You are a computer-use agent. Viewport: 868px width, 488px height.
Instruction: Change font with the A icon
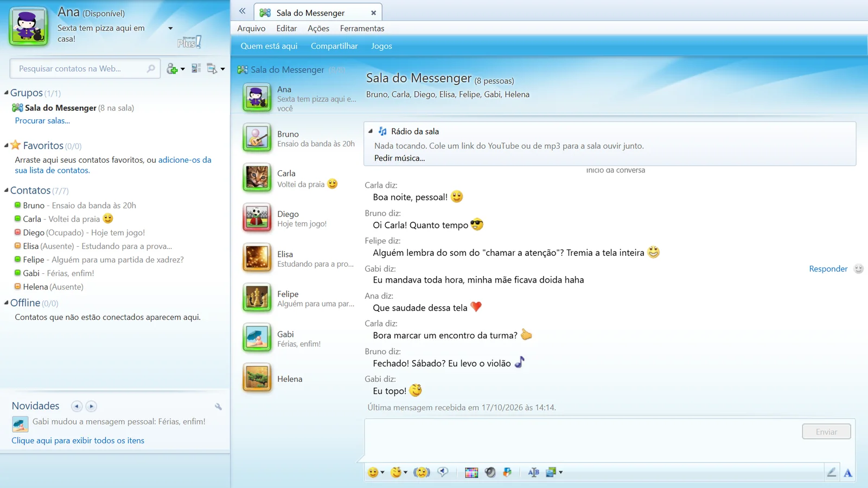[848, 473]
